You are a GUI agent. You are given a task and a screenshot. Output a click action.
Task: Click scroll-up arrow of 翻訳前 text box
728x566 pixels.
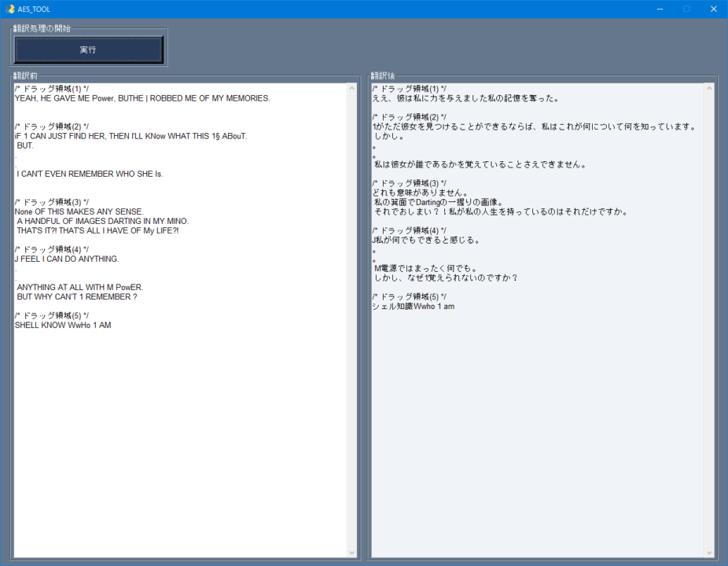[351, 88]
